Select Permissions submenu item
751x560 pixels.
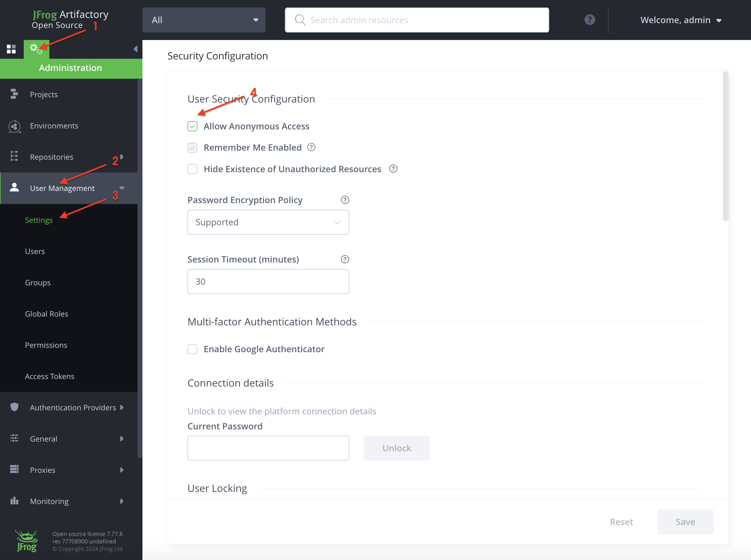pos(46,345)
